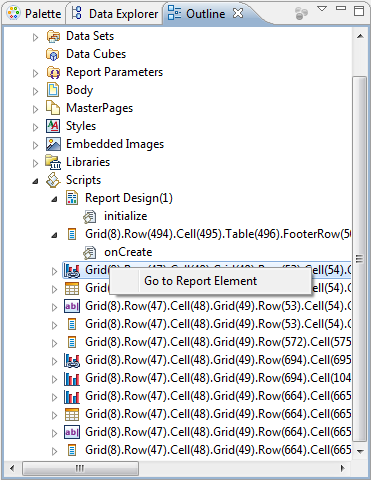
Task: Collapse the Scripts node
Action: [x=35, y=182]
